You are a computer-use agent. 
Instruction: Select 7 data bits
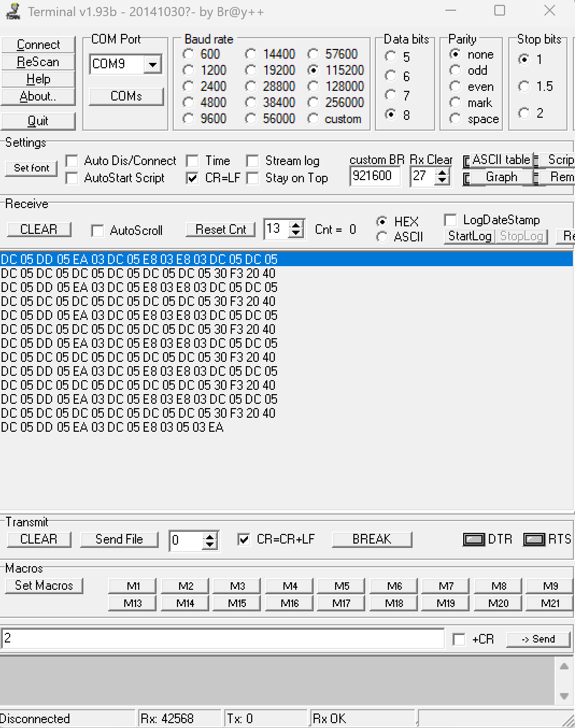391,95
